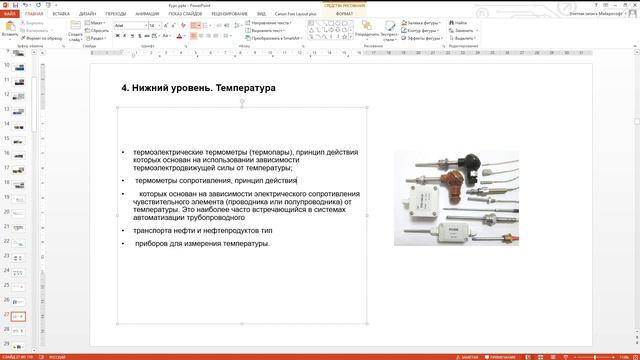
Task: Select slide 27 thumbnail in slide panel
Action: pyautogui.click(x=18, y=317)
